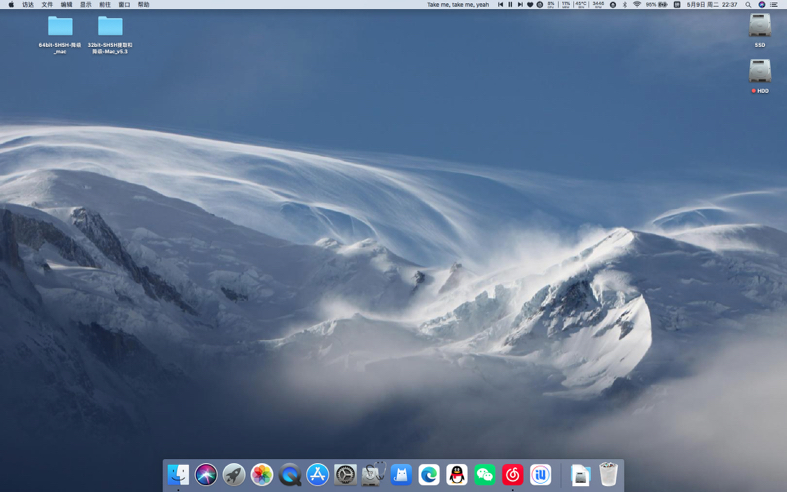Image resolution: width=787 pixels, height=492 pixels.
Task: Select the 64bit-SHSH folder on desktop
Action: [60, 35]
